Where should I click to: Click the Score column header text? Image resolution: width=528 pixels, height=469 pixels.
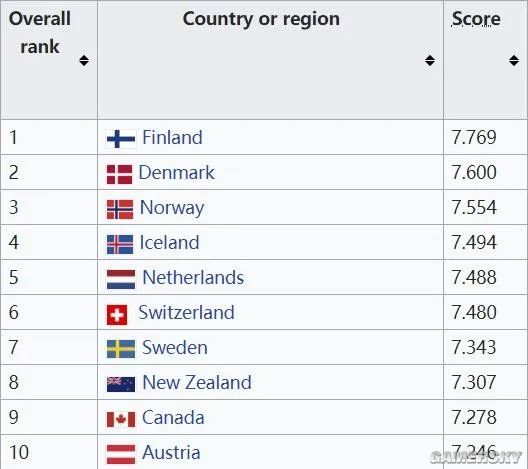tap(476, 19)
